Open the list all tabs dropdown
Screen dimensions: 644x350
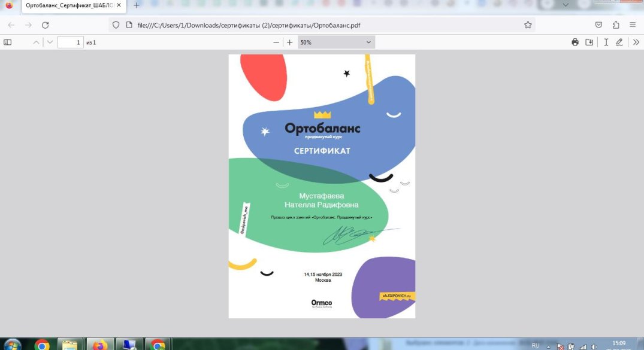(x=566, y=5)
